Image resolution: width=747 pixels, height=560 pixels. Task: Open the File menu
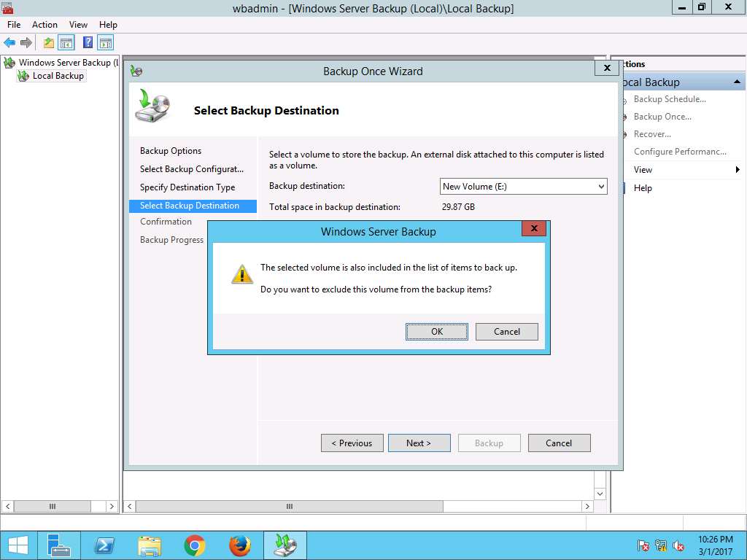point(14,25)
